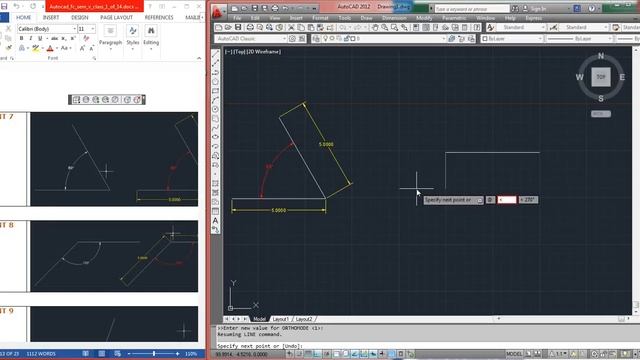Open the annotation scale 1:1 dropdown

tap(559, 354)
